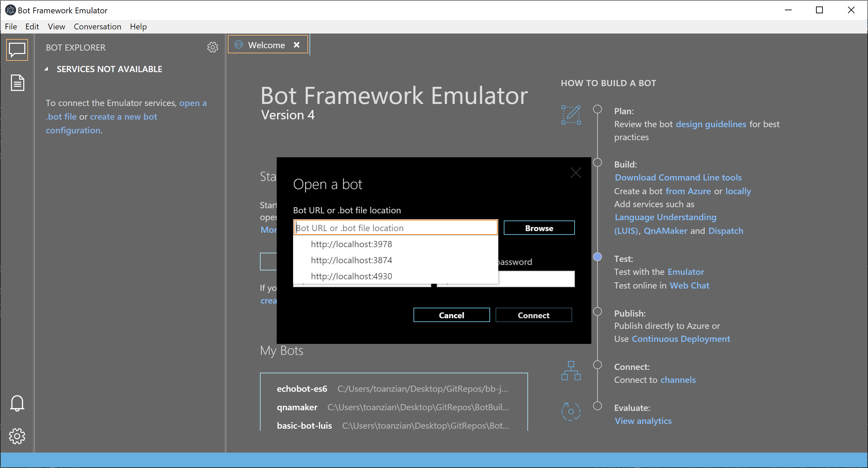Open Language Understanding (LUIS) link
Screen dimensions: 868x468
tap(666, 224)
